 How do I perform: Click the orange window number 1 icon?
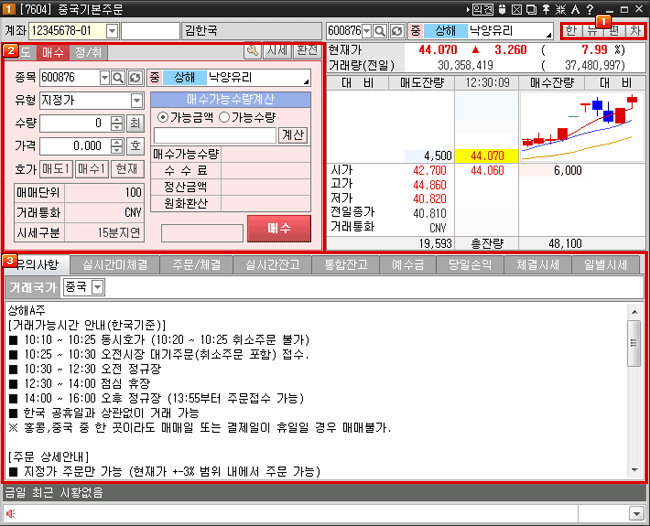(x=9, y=9)
